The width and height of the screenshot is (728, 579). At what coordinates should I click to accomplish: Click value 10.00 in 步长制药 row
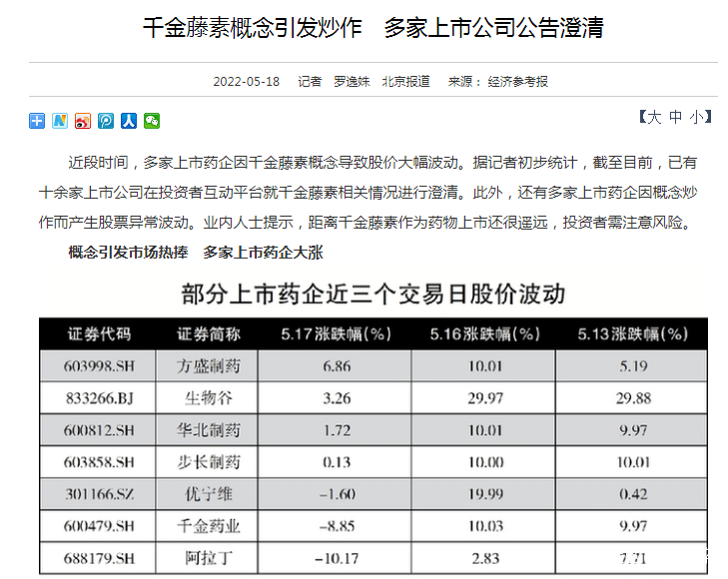pyautogui.click(x=485, y=462)
